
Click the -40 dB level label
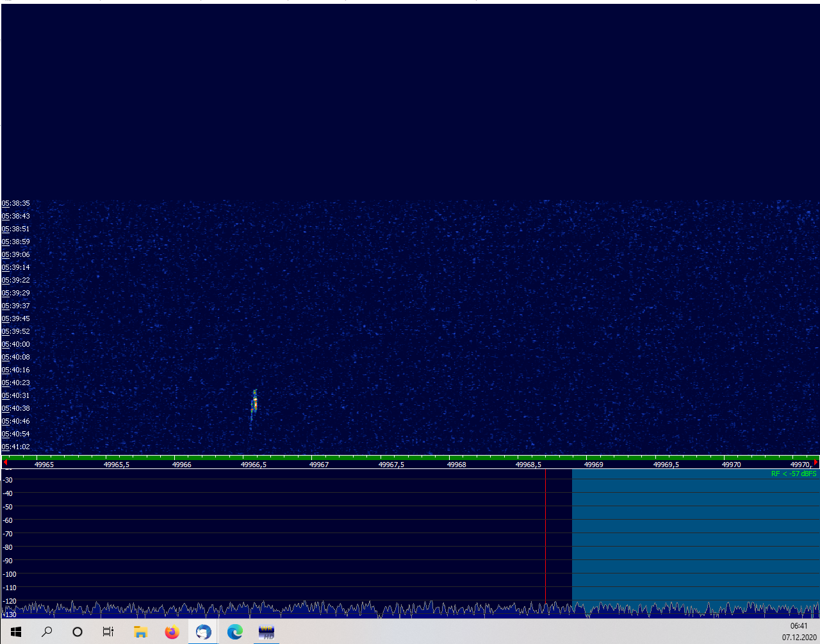click(8, 493)
